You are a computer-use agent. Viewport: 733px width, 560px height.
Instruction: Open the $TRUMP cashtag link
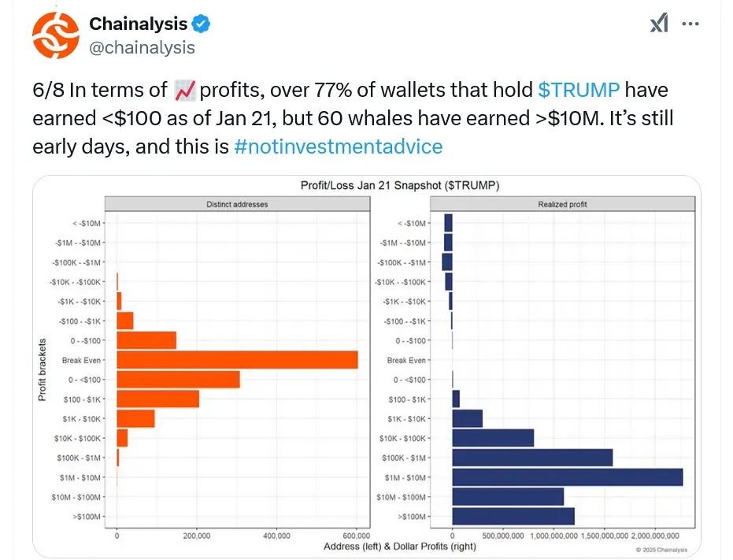point(579,89)
